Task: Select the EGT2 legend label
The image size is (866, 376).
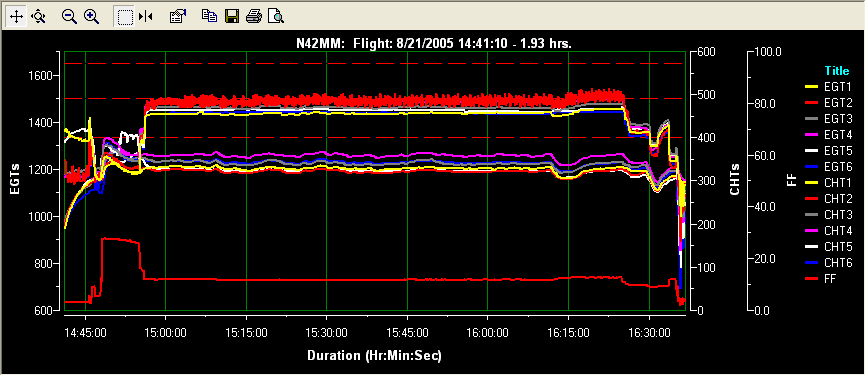Action: 837,103
